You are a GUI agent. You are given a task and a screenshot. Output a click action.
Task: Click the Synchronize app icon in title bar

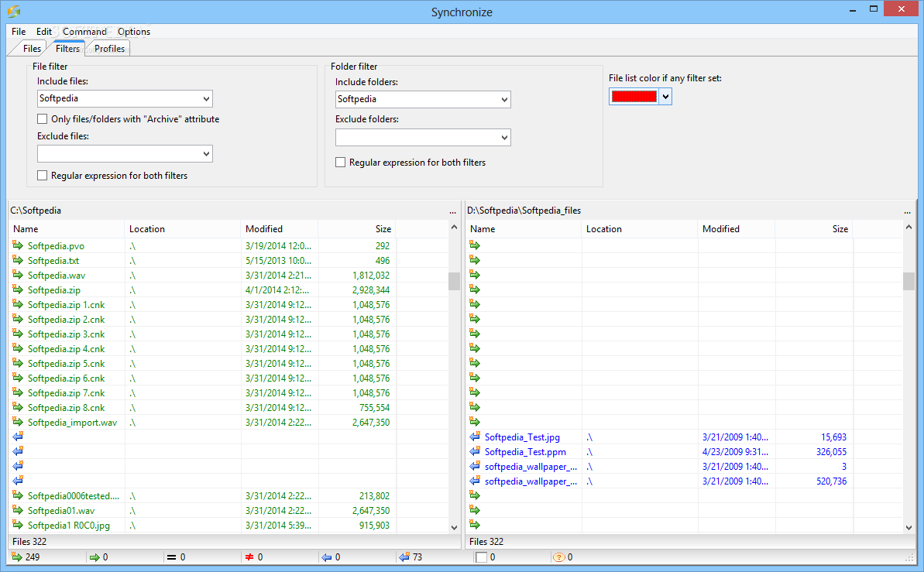click(x=14, y=11)
